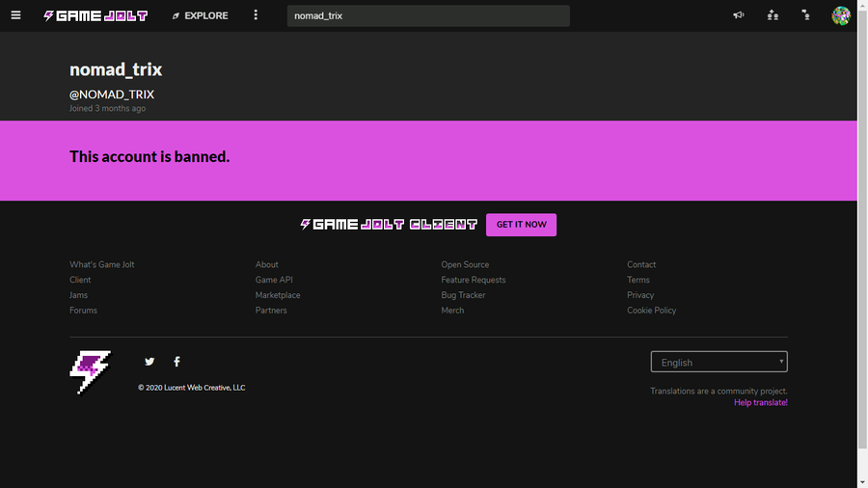Open the user avatar account menu

[840, 15]
